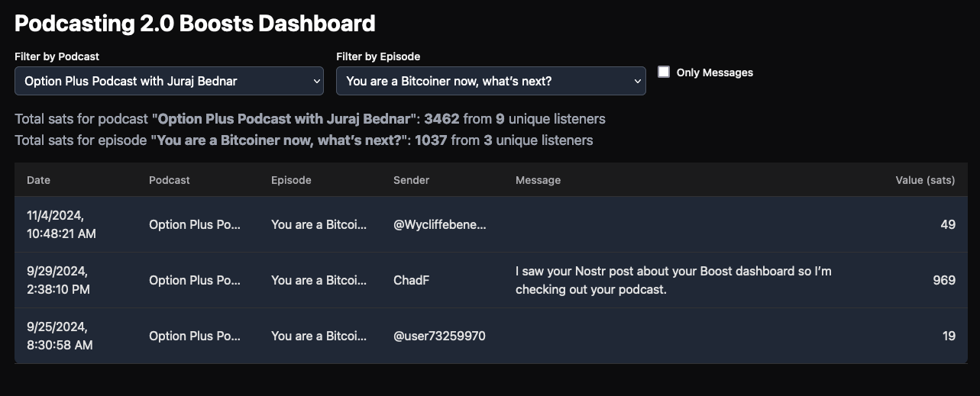Open the Filter by Podcast dropdown
980x396 pixels.
[169, 81]
